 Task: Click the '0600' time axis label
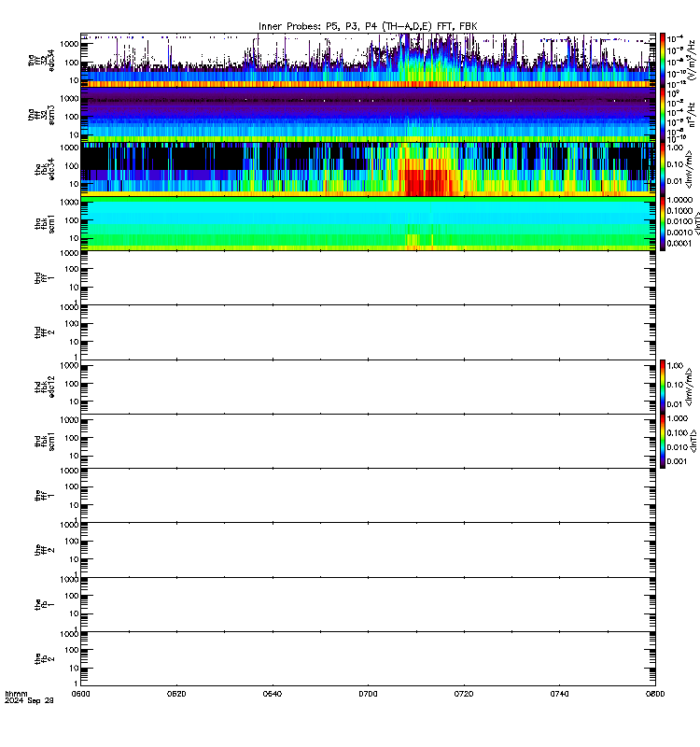[80, 694]
